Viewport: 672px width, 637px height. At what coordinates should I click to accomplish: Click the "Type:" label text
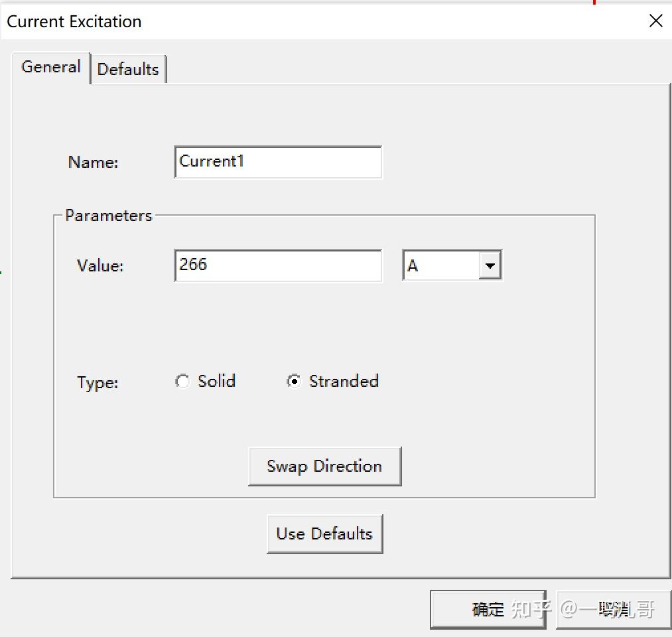pos(98,383)
